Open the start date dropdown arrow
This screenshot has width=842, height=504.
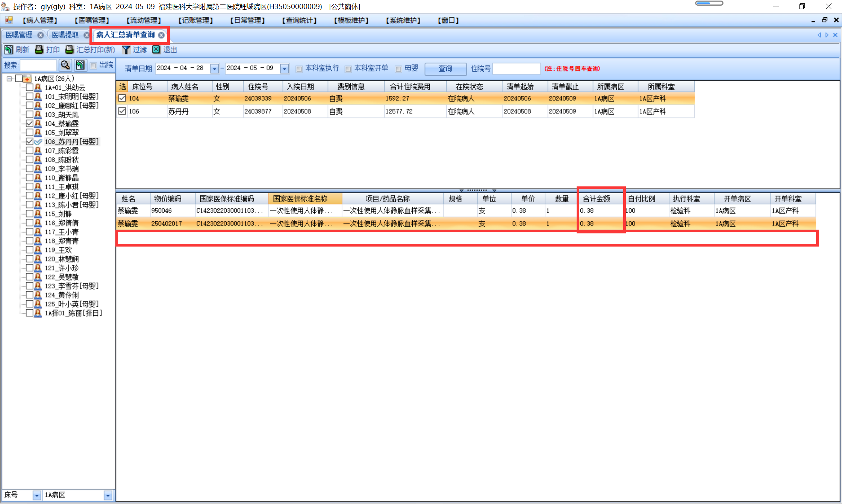click(x=214, y=69)
